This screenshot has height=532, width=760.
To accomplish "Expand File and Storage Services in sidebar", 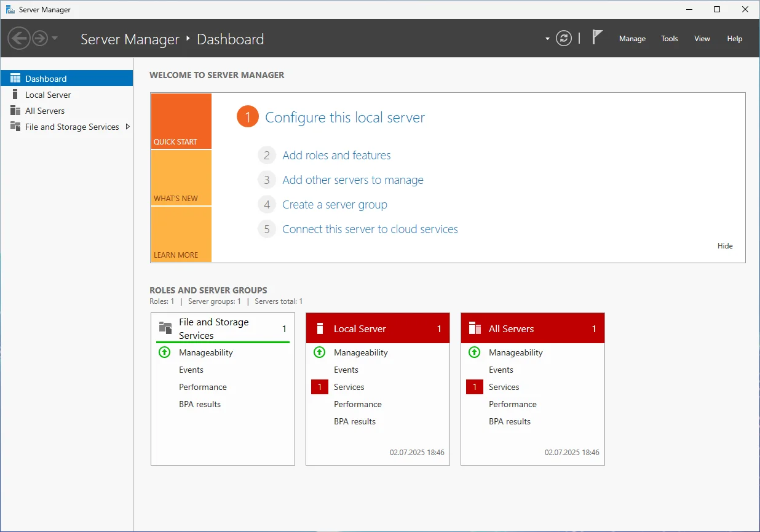I will coord(128,127).
